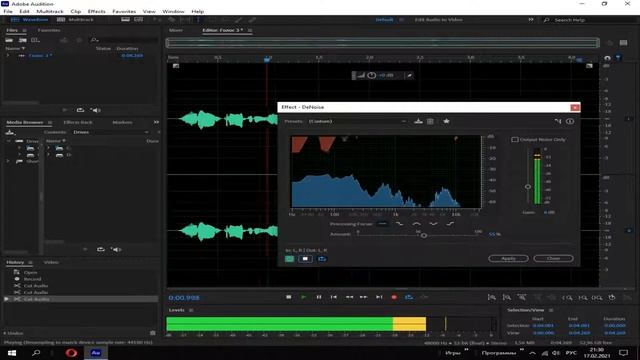This screenshot has height=360, width=640.
Task: Adjust the DeNoise Amount slider handle
Action: (x=424, y=235)
